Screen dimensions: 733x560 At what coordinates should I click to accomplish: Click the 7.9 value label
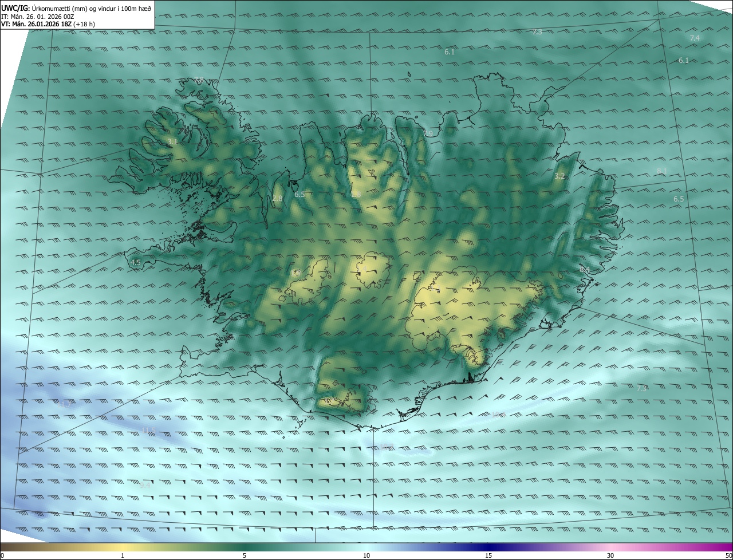(x=428, y=133)
